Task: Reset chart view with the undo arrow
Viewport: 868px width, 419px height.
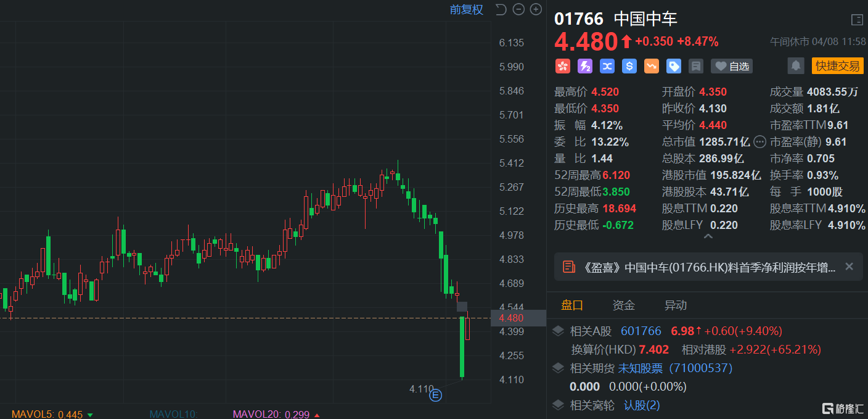Action: 501,9
